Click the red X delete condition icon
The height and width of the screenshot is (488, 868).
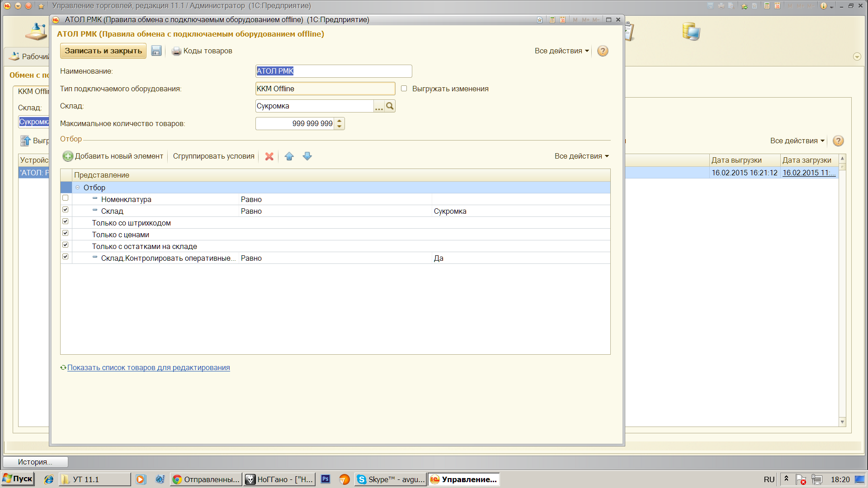pos(269,156)
